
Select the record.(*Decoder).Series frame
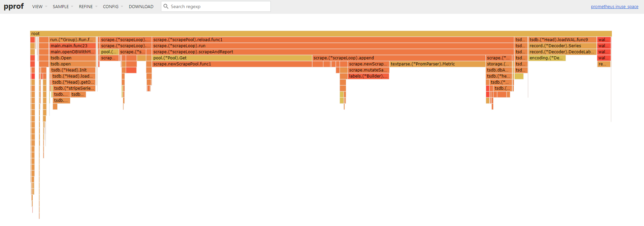coord(562,46)
